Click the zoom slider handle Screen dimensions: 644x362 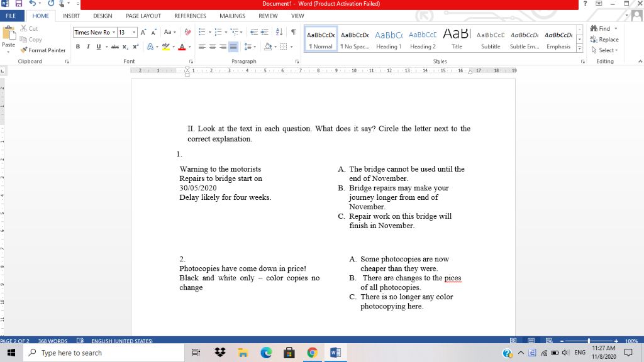pos(589,341)
